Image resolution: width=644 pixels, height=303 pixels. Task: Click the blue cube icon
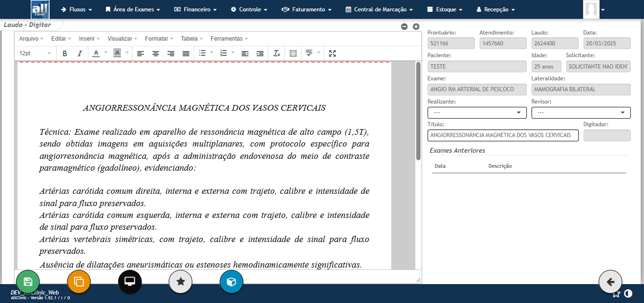pyautogui.click(x=231, y=281)
